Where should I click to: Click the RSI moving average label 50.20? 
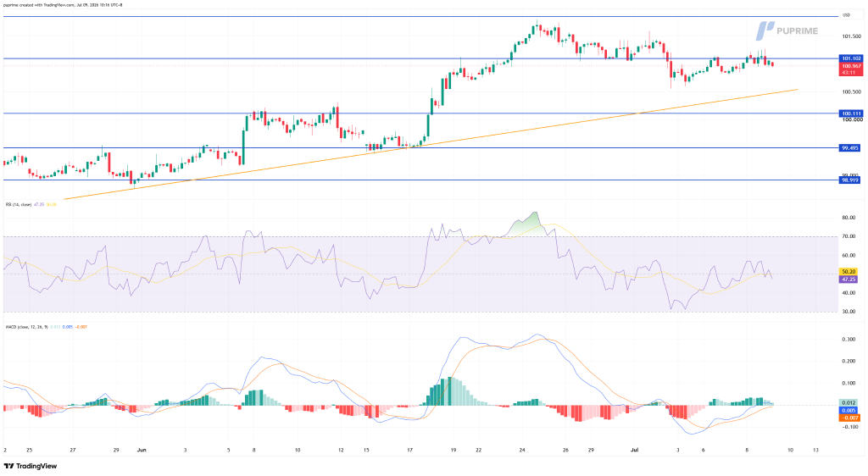click(x=849, y=272)
